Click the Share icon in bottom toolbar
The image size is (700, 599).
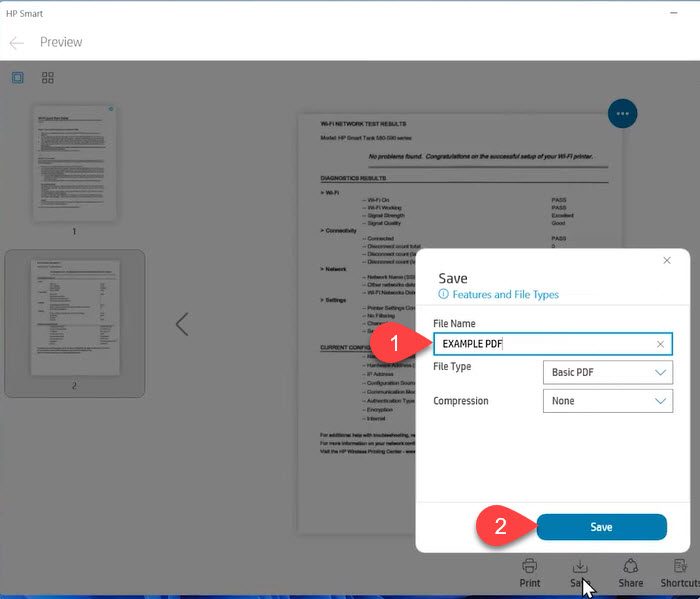(x=630, y=571)
